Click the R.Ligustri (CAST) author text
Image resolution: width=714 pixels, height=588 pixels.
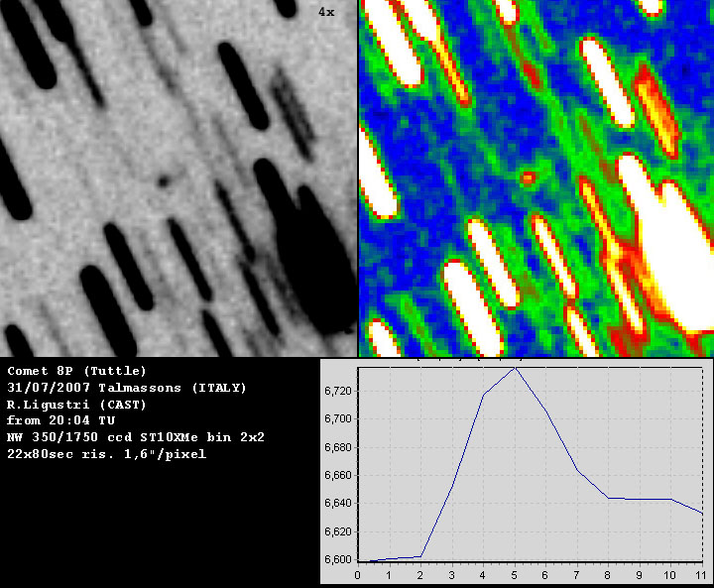point(76,405)
